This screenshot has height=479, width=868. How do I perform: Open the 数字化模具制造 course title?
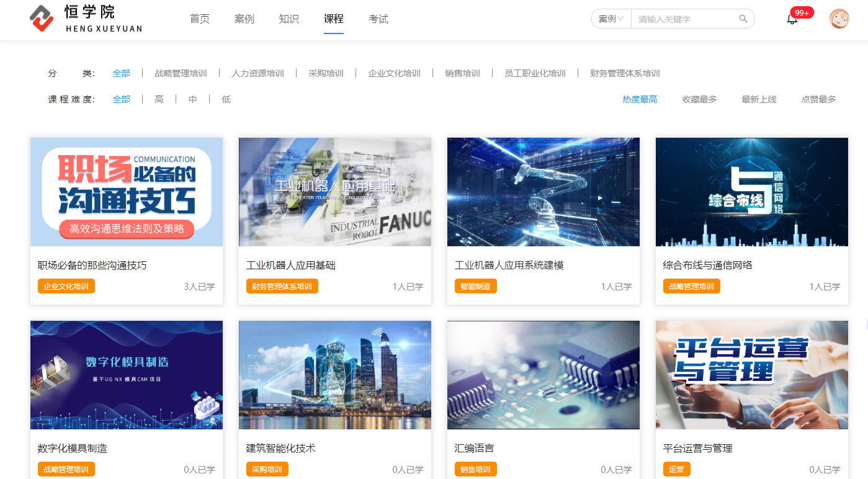click(x=73, y=448)
